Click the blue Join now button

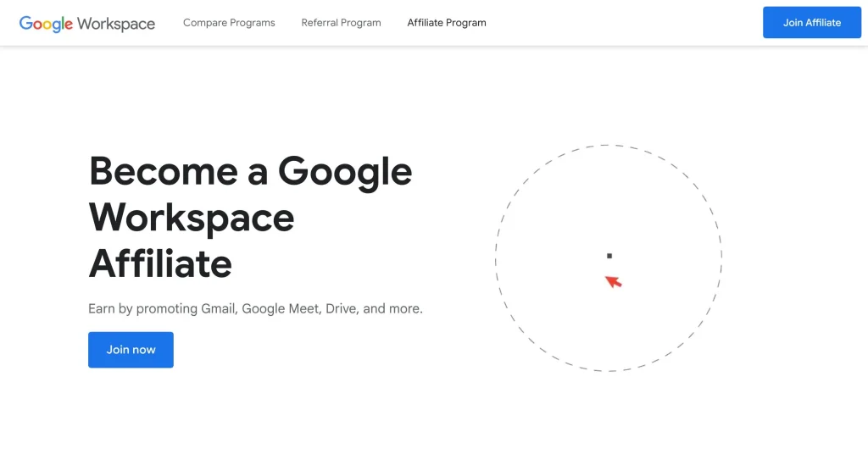131,350
